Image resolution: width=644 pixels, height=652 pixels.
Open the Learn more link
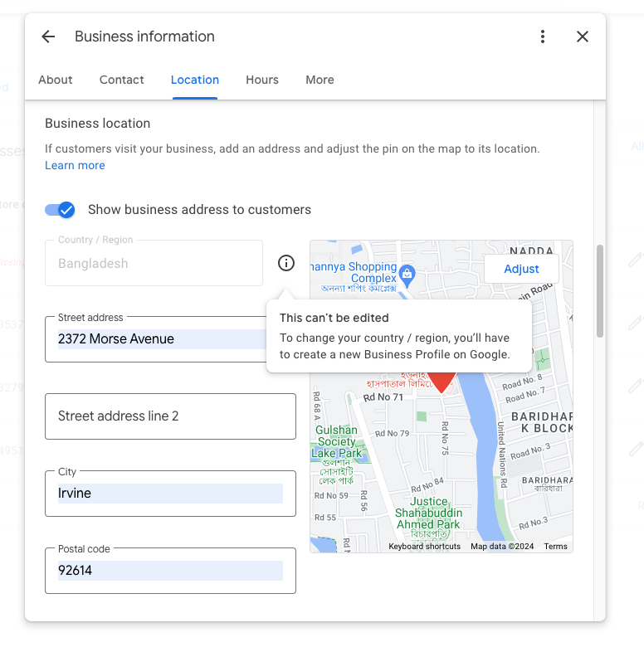point(75,166)
